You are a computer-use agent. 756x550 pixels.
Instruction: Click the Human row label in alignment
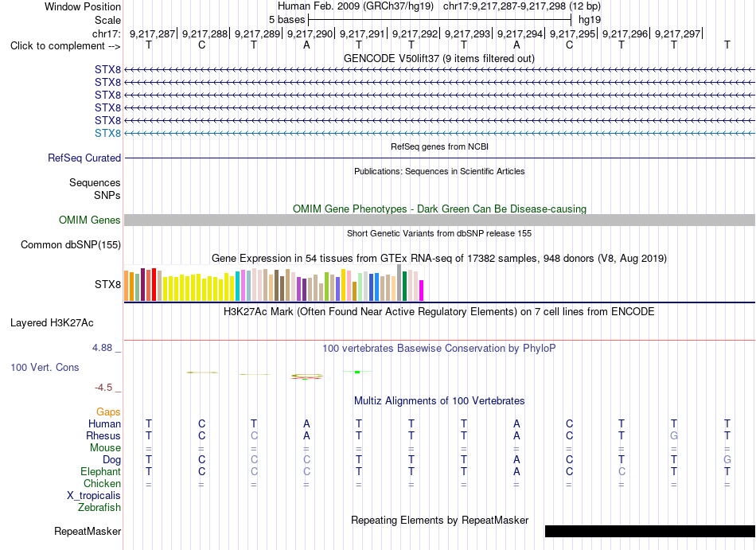(x=104, y=424)
